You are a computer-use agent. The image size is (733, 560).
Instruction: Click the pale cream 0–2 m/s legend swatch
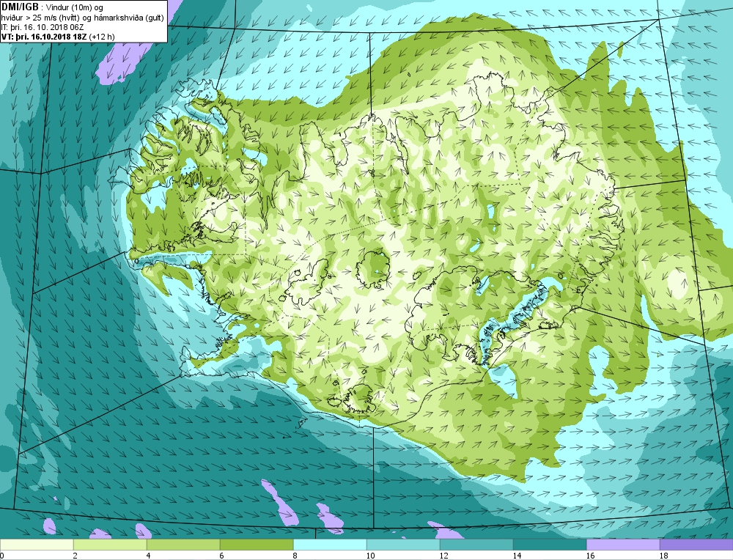pyautogui.click(x=37, y=545)
